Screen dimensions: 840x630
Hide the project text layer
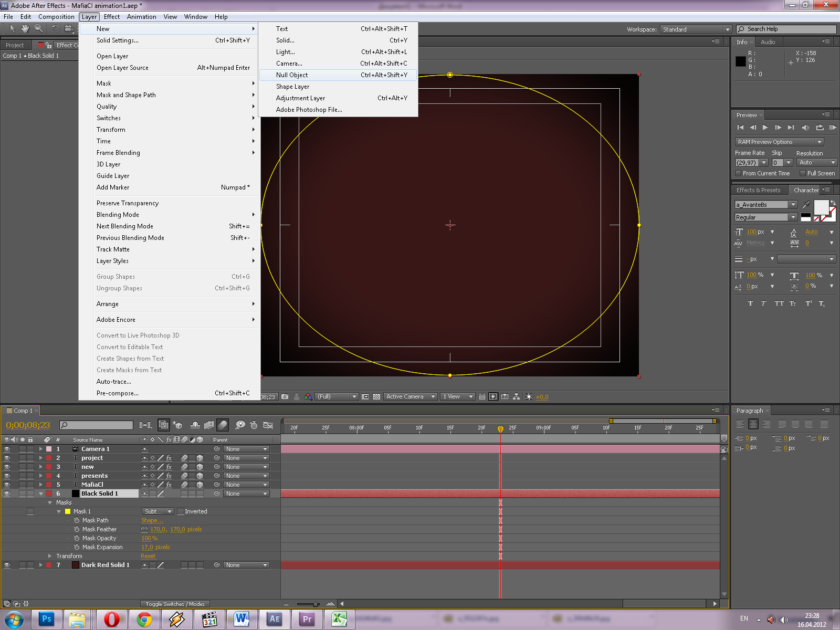pos(7,458)
